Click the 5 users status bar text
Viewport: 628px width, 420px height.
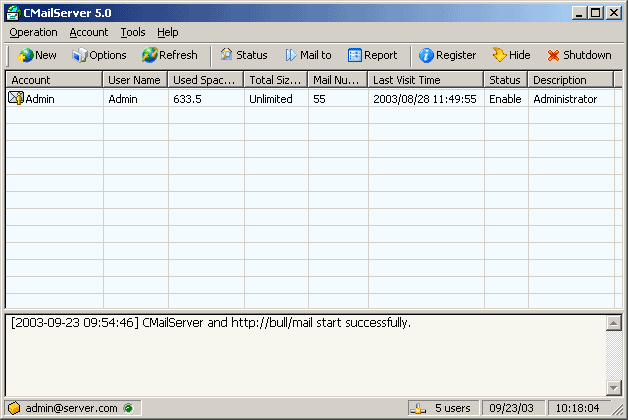453,408
